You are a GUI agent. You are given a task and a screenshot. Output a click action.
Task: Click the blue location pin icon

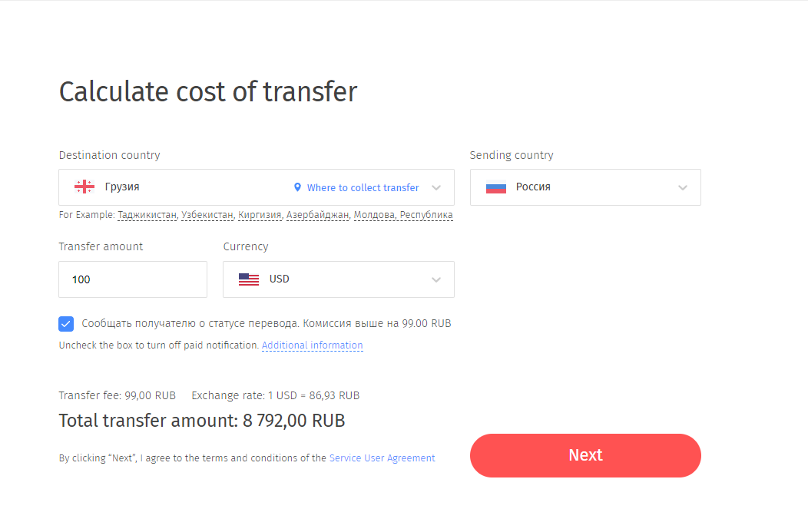(297, 187)
